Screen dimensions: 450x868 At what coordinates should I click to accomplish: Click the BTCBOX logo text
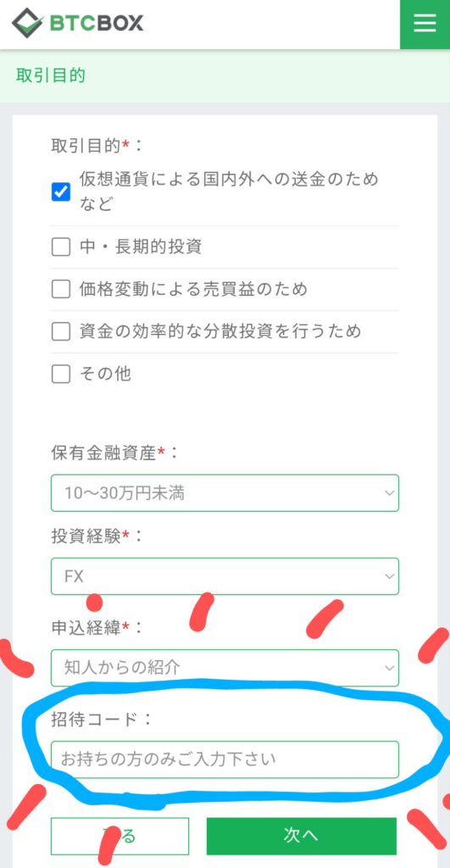click(97, 23)
